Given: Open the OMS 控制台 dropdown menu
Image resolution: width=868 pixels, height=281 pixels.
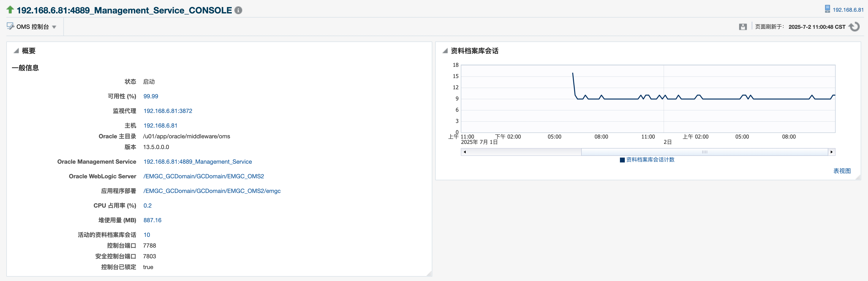Looking at the screenshot, I should point(55,27).
